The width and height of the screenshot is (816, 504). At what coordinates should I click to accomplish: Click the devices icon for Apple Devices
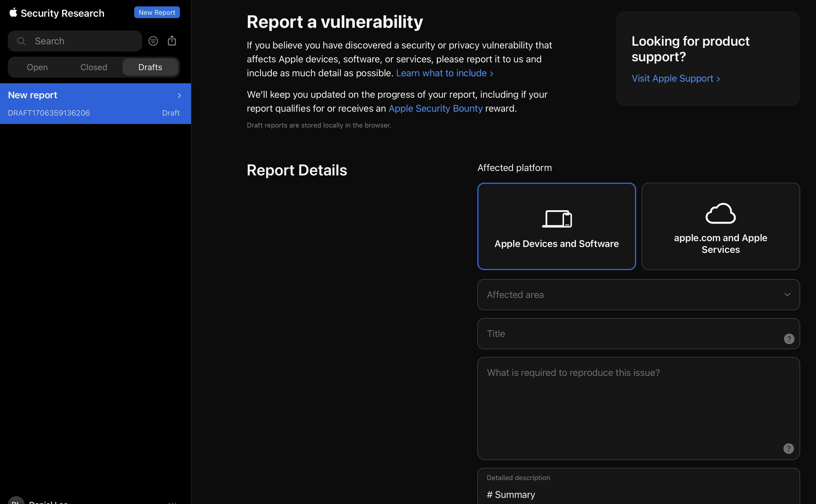click(x=557, y=219)
